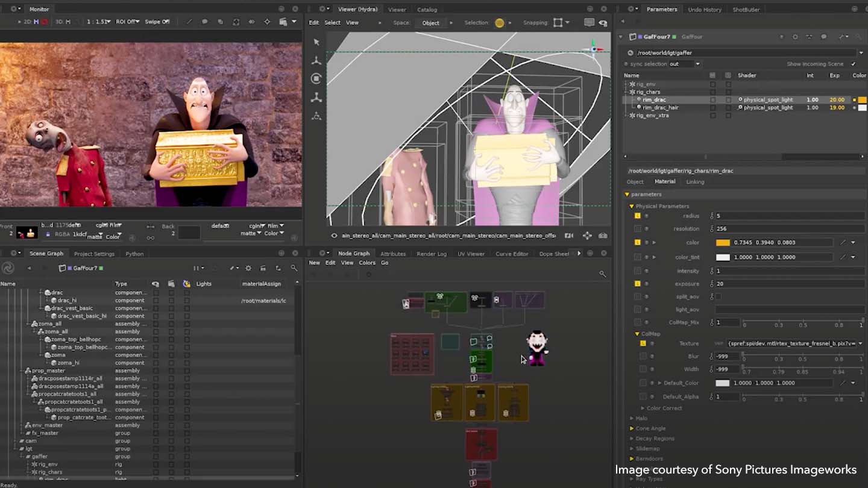Toggle the Show Incoming Scene checkbox
868x488 pixels.
[x=853, y=64]
